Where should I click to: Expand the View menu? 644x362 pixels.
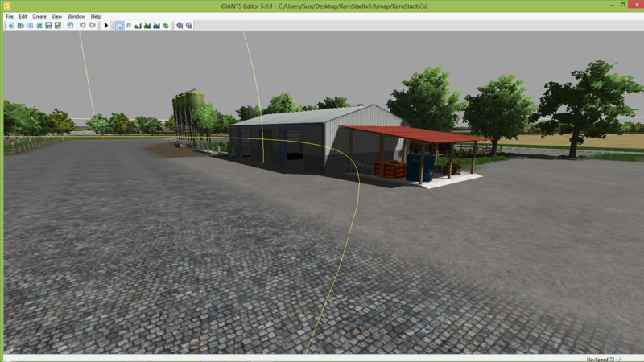pos(56,16)
